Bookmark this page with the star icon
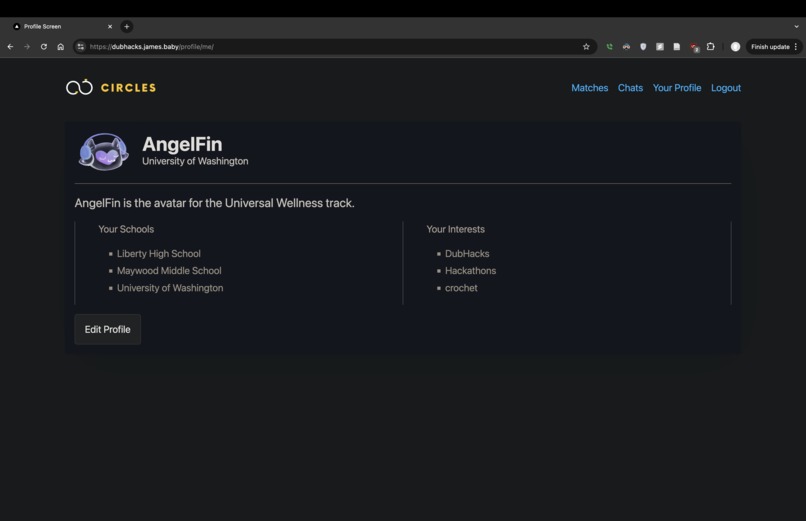 pyautogui.click(x=586, y=47)
